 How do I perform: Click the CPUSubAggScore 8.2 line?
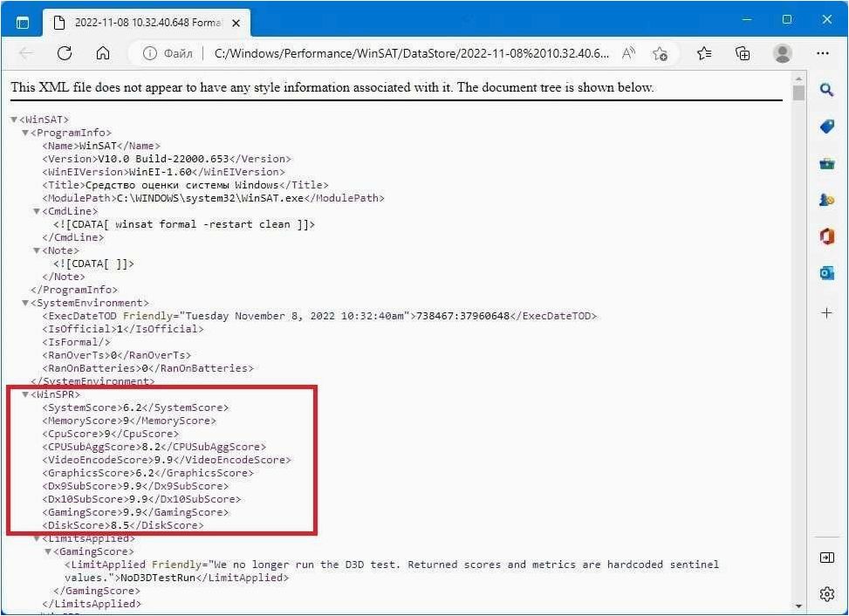tap(154, 447)
